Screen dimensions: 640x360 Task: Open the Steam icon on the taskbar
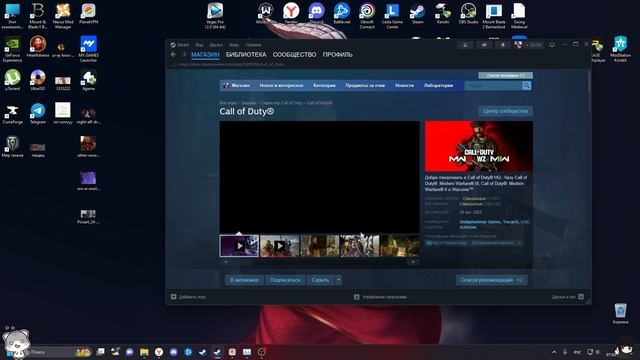coord(217,352)
